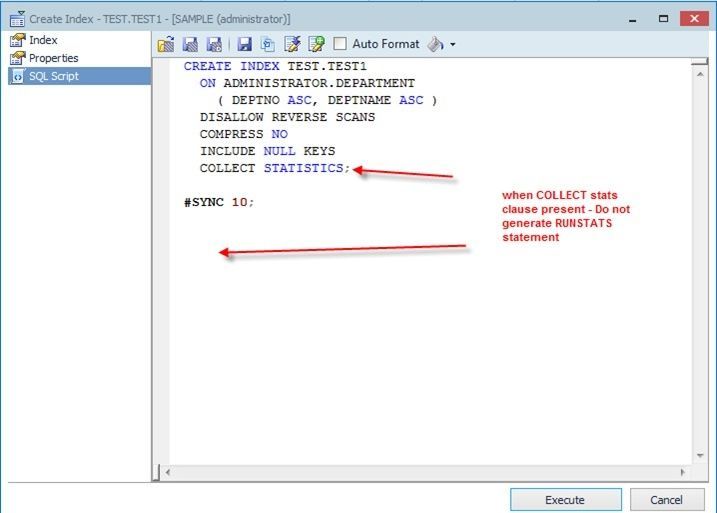Click the COMPRESS NO line
Screen dimensions: 717x513
[244, 134]
